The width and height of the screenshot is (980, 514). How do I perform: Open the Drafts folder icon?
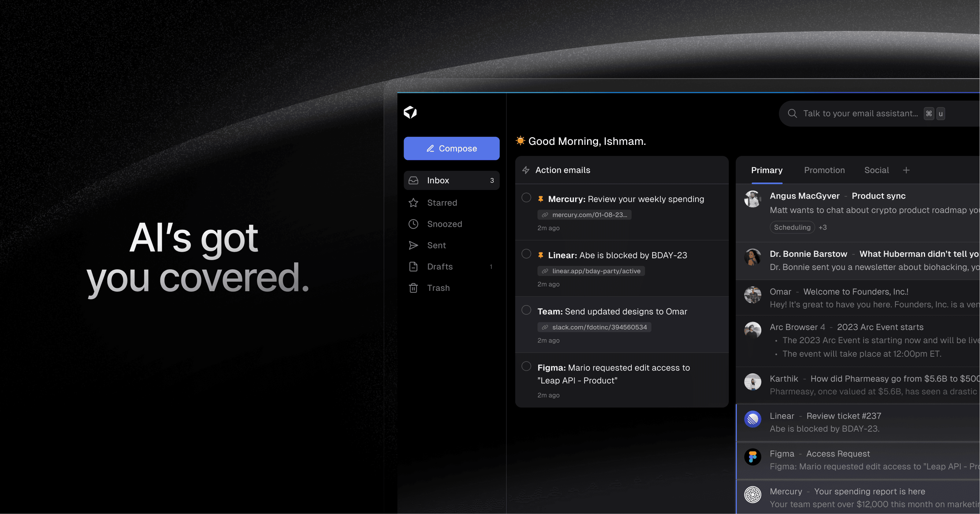(x=414, y=266)
